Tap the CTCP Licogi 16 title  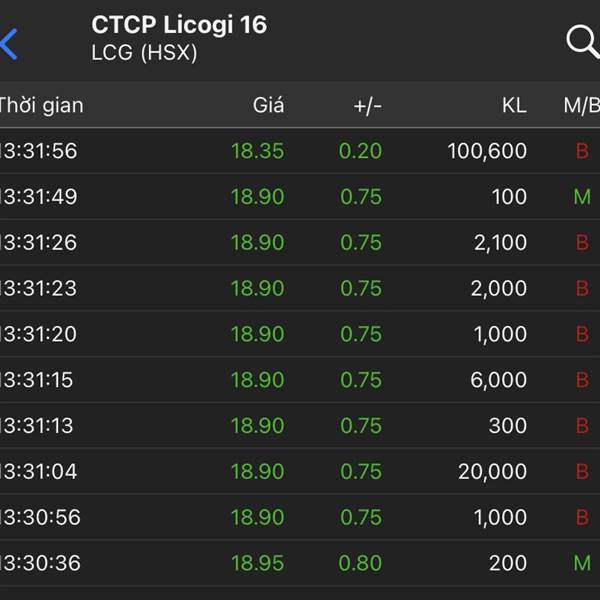click(x=179, y=25)
